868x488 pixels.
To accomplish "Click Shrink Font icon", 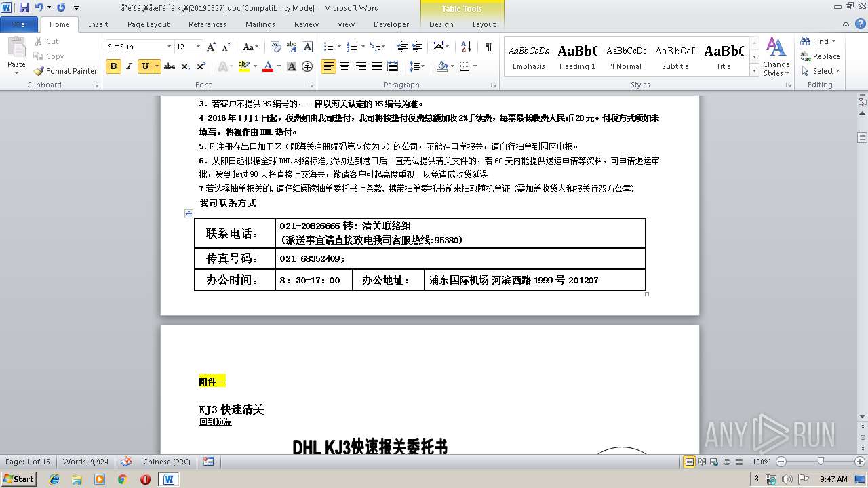I will (226, 47).
